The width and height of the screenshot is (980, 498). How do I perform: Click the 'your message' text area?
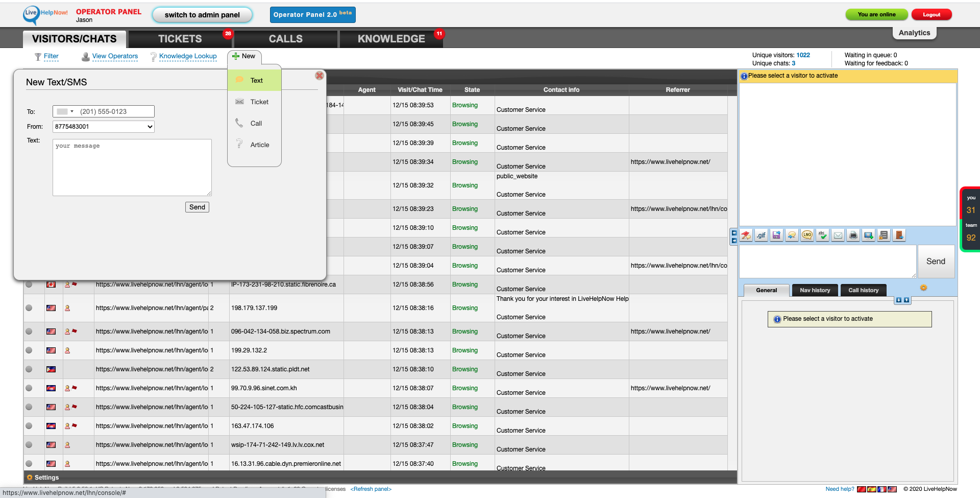pos(132,168)
